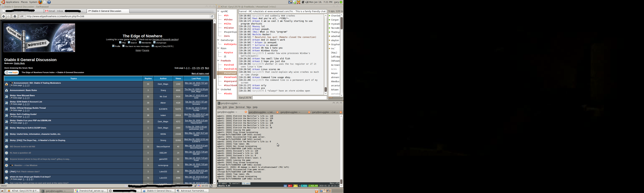Open the site identity dropdown in URL bar
The image size is (644, 193).
pyautogui.click(x=22, y=16)
